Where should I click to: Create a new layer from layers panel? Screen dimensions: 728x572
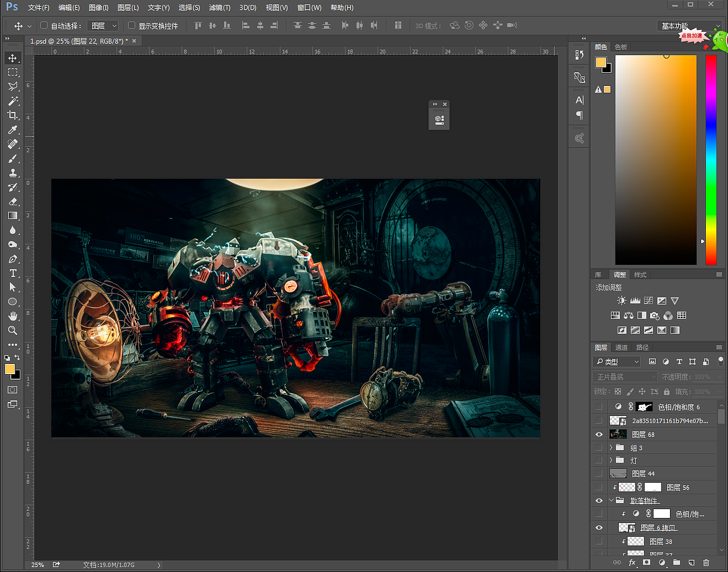coord(692,562)
